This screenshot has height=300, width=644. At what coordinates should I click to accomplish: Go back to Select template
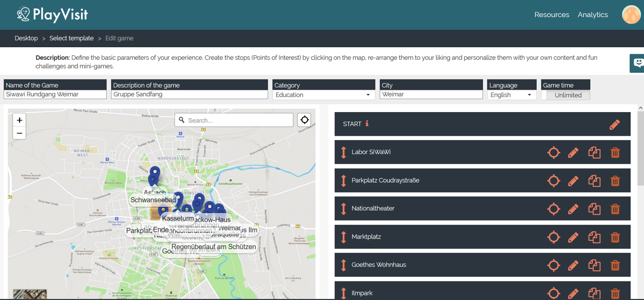coord(71,38)
